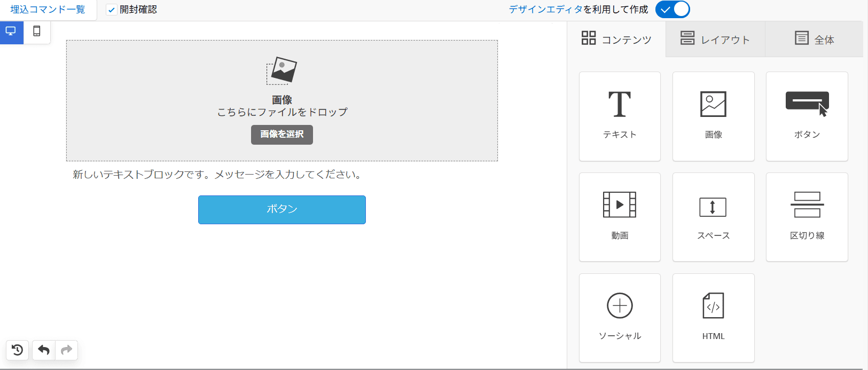The width and height of the screenshot is (868, 370).
Task: Turn off the design editor toggle
Action: pos(672,10)
